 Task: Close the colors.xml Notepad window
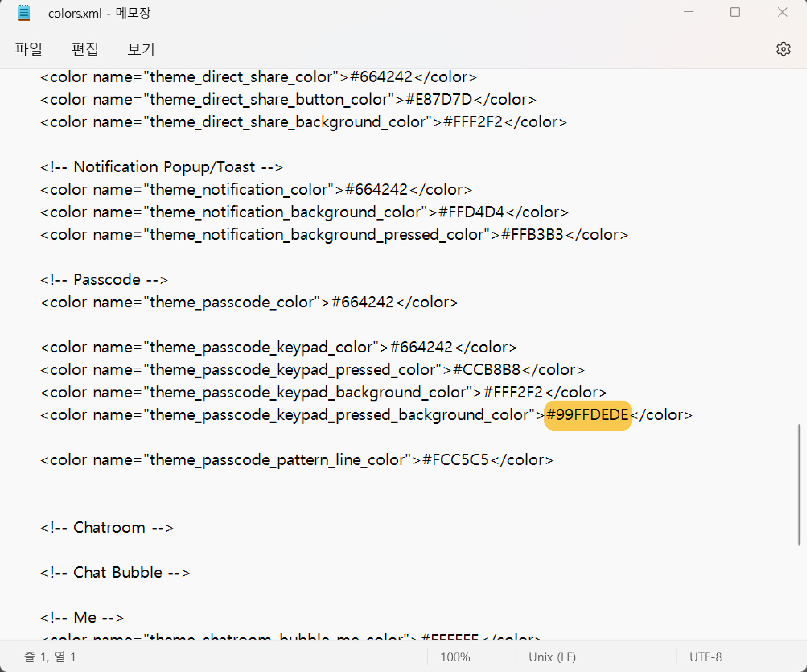[782, 12]
